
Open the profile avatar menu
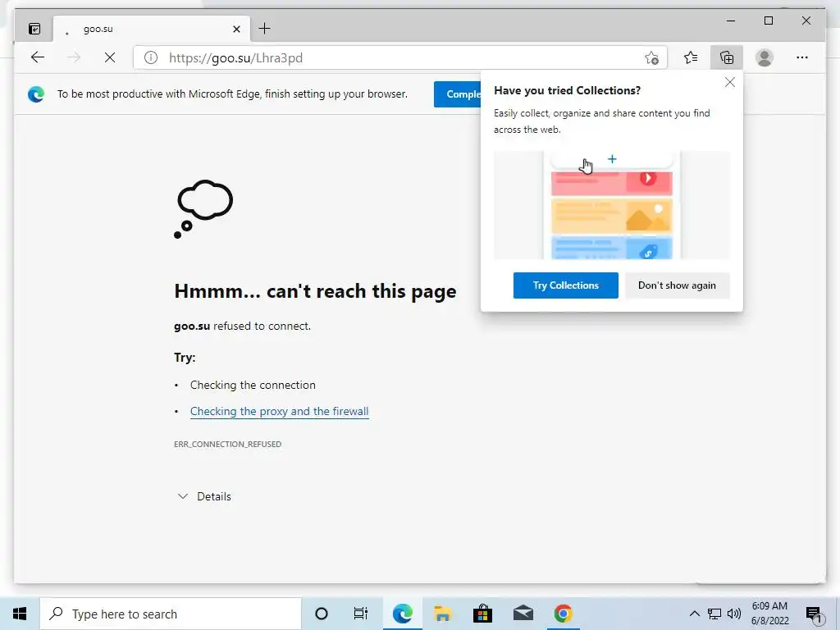[x=765, y=57]
